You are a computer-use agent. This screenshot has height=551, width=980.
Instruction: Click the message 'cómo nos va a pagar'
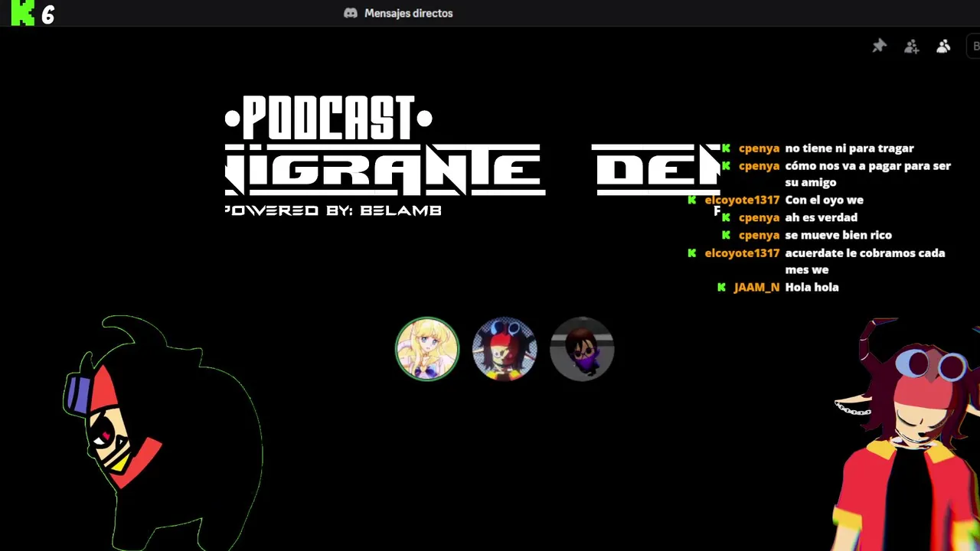tap(868, 174)
